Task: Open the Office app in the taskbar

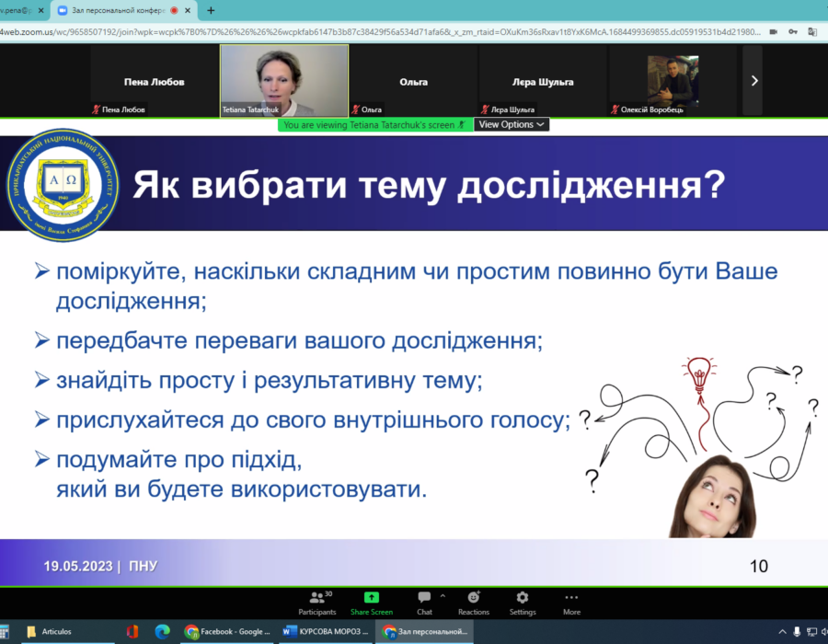Action: [132, 631]
